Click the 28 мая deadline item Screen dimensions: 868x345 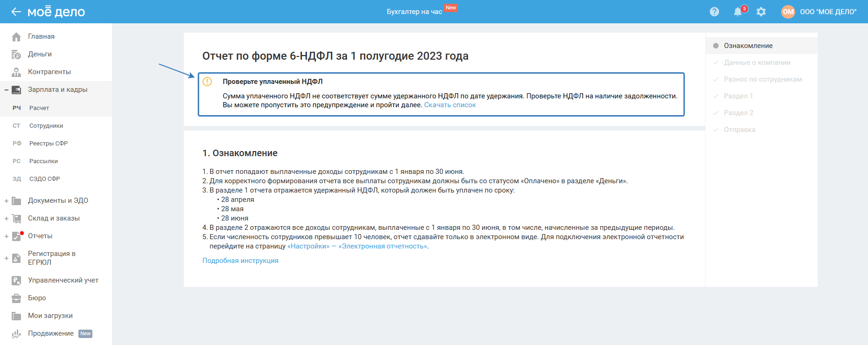pyautogui.click(x=232, y=209)
